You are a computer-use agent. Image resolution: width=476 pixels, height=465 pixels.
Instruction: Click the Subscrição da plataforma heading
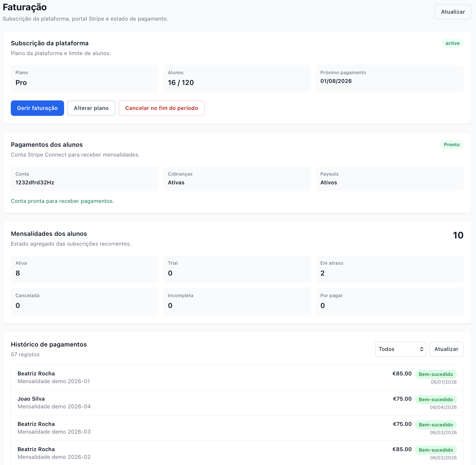[50, 43]
